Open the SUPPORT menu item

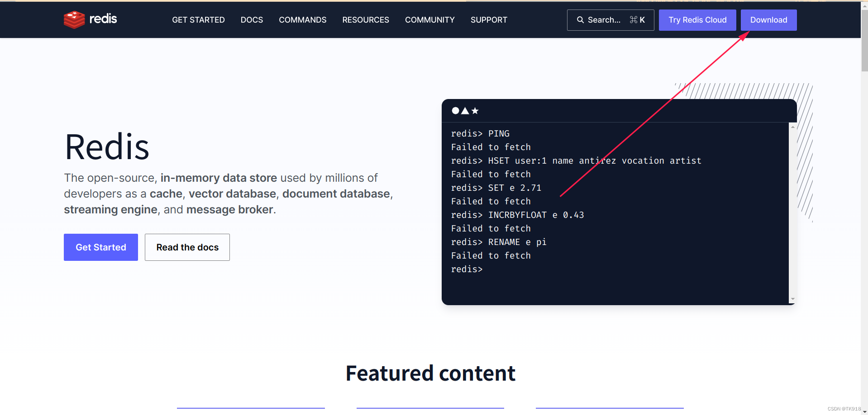[489, 20]
